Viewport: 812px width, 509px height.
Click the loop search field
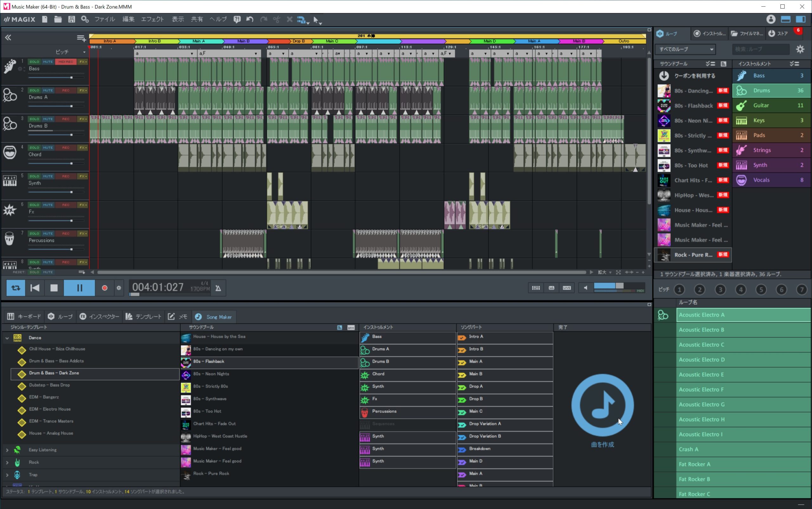[x=761, y=49]
